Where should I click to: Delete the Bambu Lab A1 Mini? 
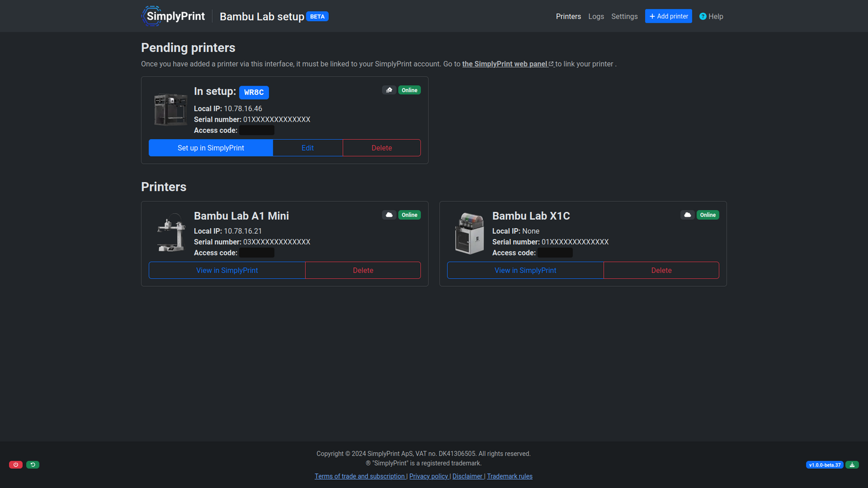point(363,271)
